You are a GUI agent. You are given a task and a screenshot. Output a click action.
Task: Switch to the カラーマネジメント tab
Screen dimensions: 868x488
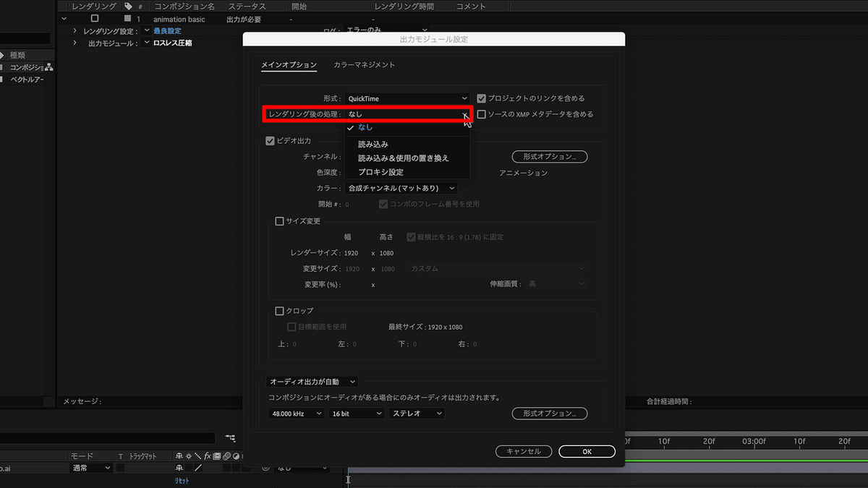(363, 64)
